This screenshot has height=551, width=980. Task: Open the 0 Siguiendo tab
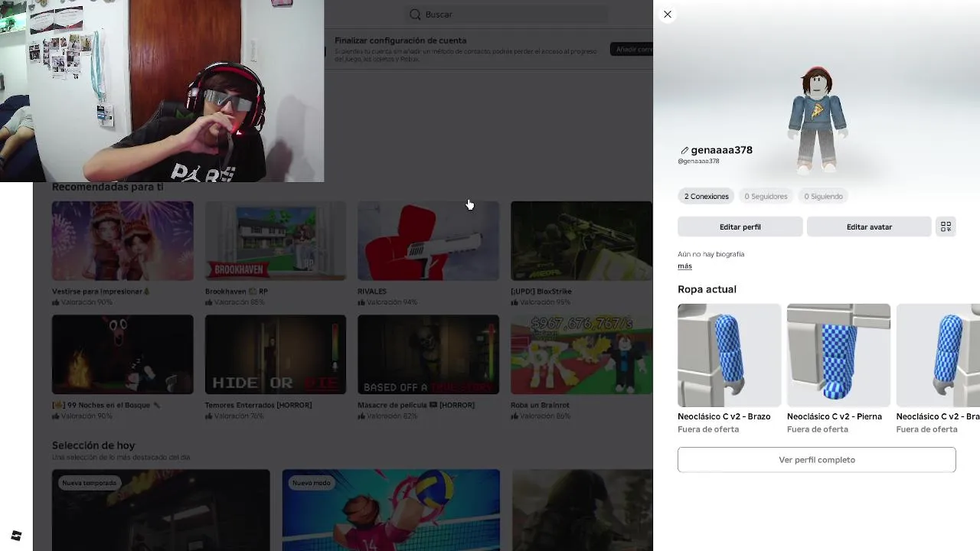[823, 197]
